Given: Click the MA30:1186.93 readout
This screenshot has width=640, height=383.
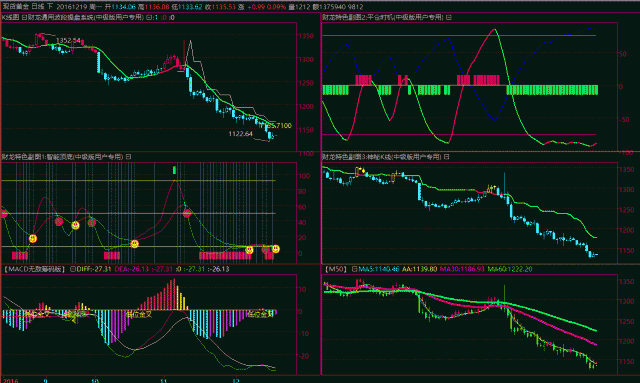Looking at the screenshot, I should tap(462, 269).
